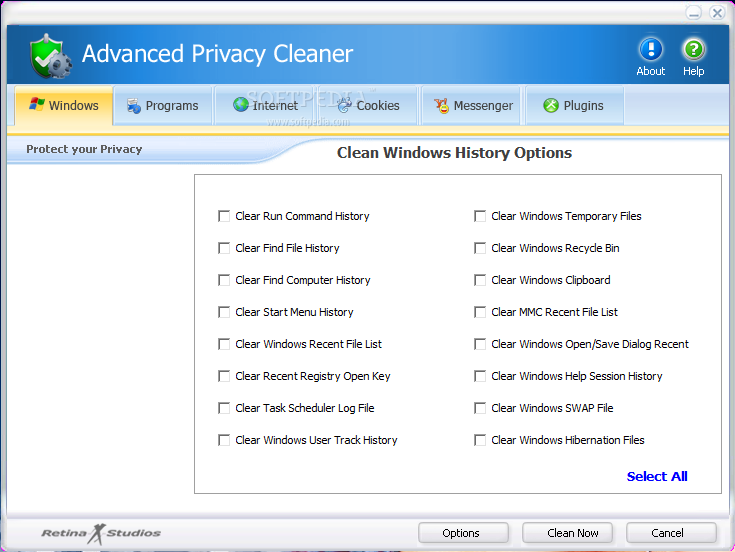Go to the Internet tab

[x=265, y=105]
